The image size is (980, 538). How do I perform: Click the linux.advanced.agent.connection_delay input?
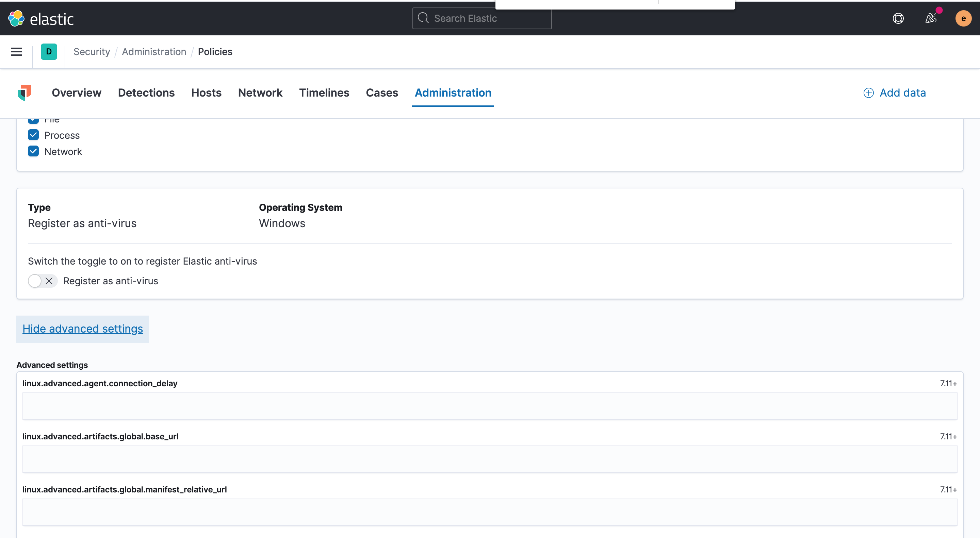point(489,406)
